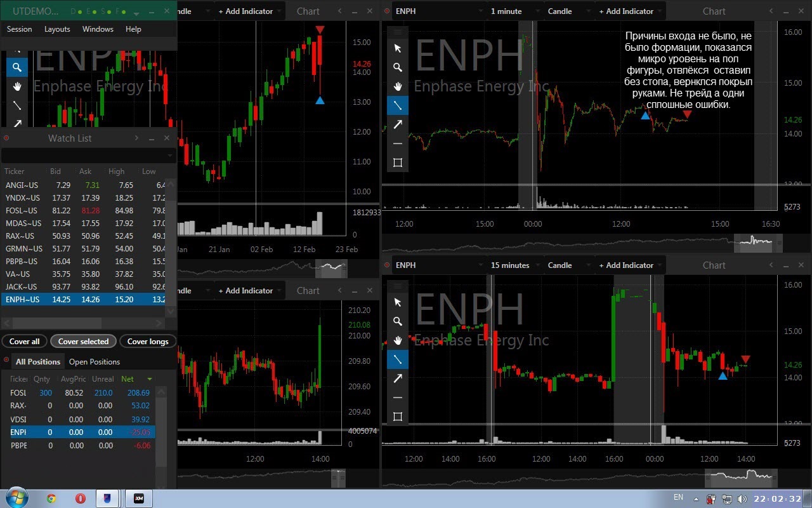Select FOSL row in positions table
812x508 pixels.
coord(82,393)
